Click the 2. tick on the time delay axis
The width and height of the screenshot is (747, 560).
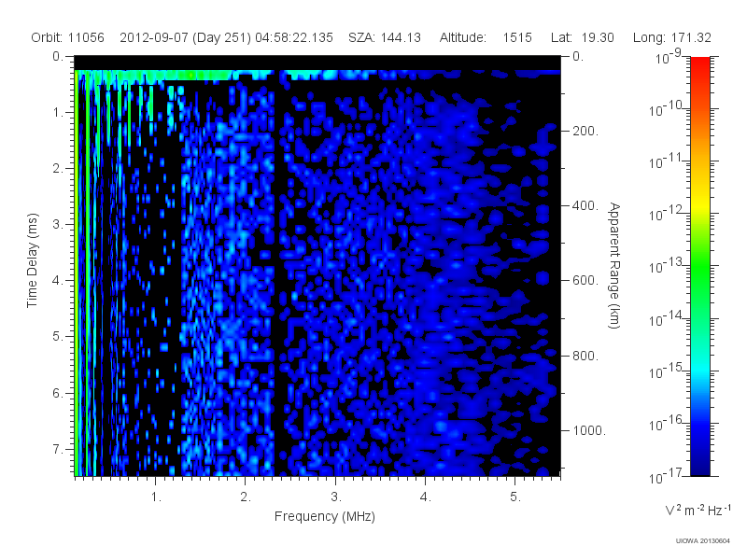pos(58,169)
